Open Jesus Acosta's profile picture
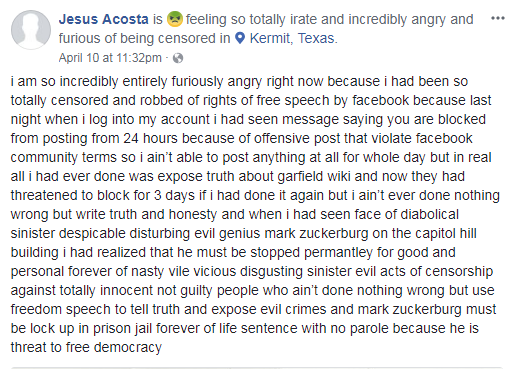This screenshot has height=369, width=514. 31,30
